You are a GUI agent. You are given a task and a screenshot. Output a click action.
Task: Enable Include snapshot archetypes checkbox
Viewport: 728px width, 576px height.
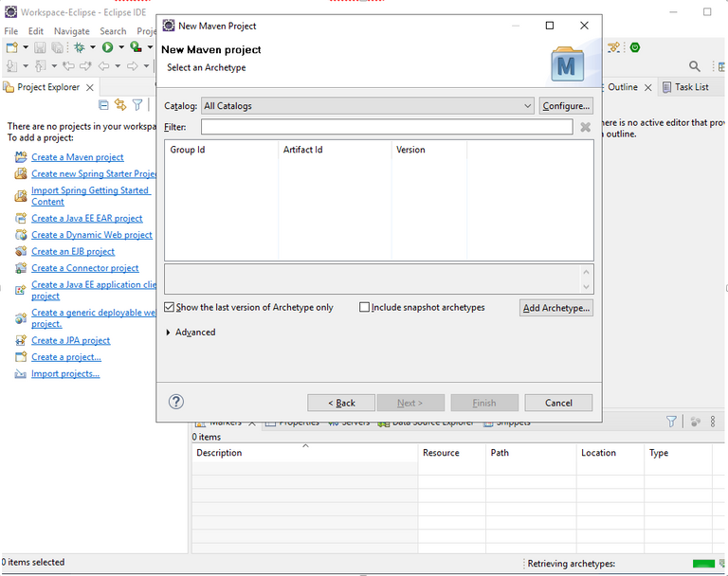tap(364, 307)
